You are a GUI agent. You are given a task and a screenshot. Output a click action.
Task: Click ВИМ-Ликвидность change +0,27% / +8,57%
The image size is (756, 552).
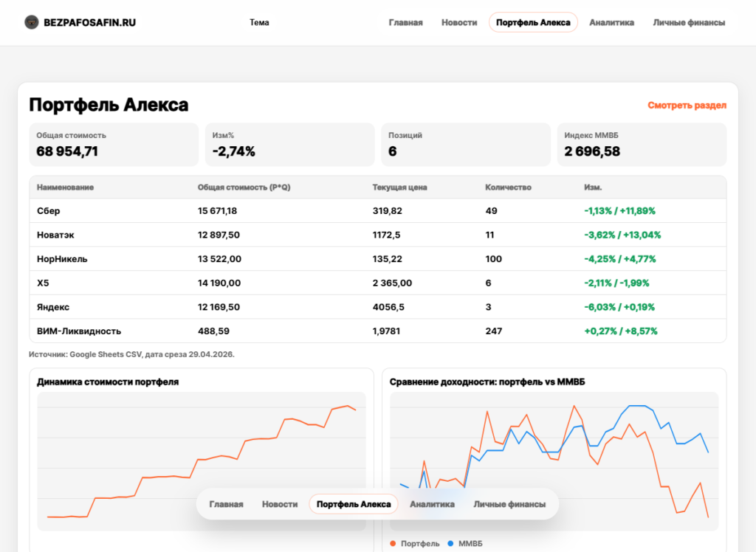621,331
